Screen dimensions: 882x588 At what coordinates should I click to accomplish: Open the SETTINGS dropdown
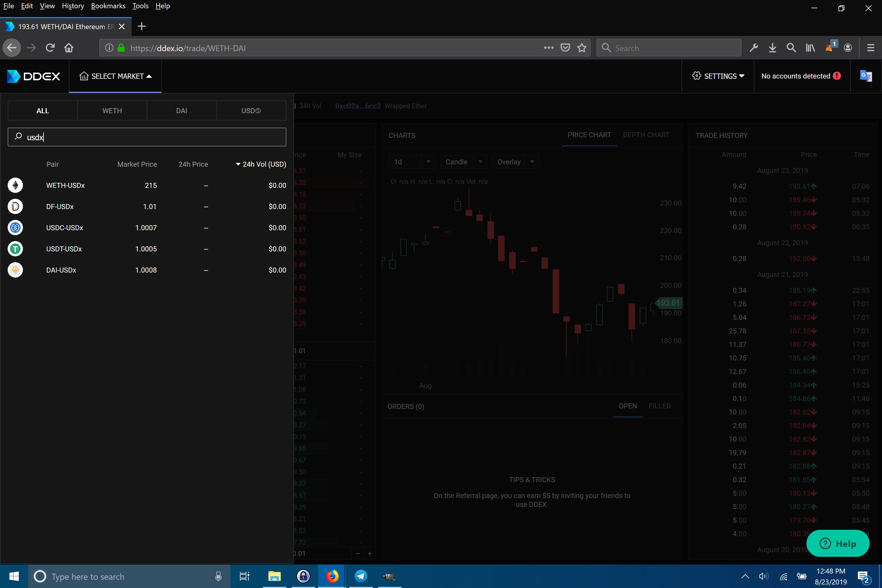coord(718,76)
